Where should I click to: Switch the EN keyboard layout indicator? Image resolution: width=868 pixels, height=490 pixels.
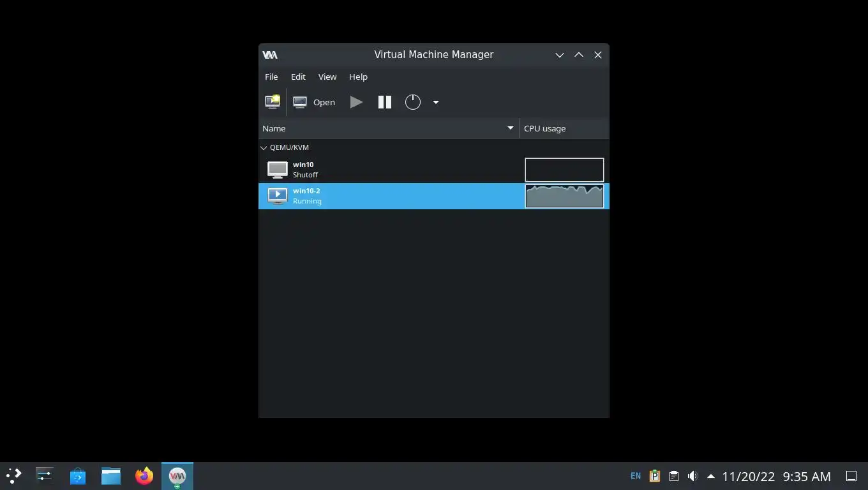point(636,476)
